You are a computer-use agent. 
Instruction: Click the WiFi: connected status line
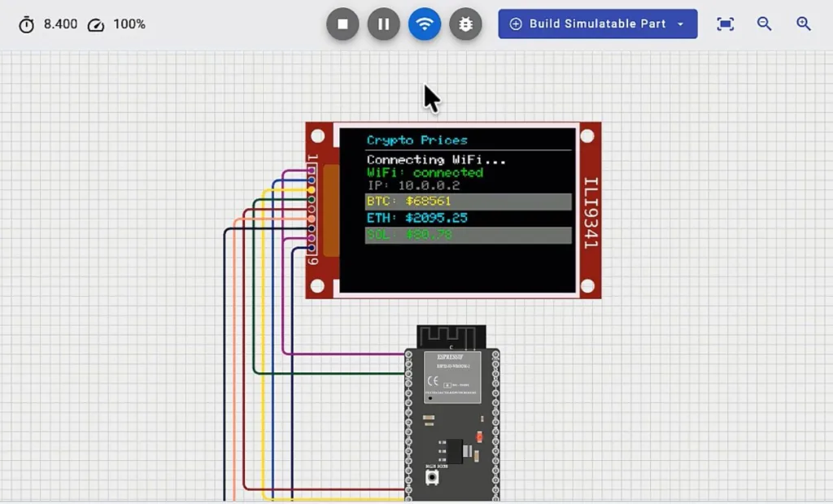tap(425, 172)
